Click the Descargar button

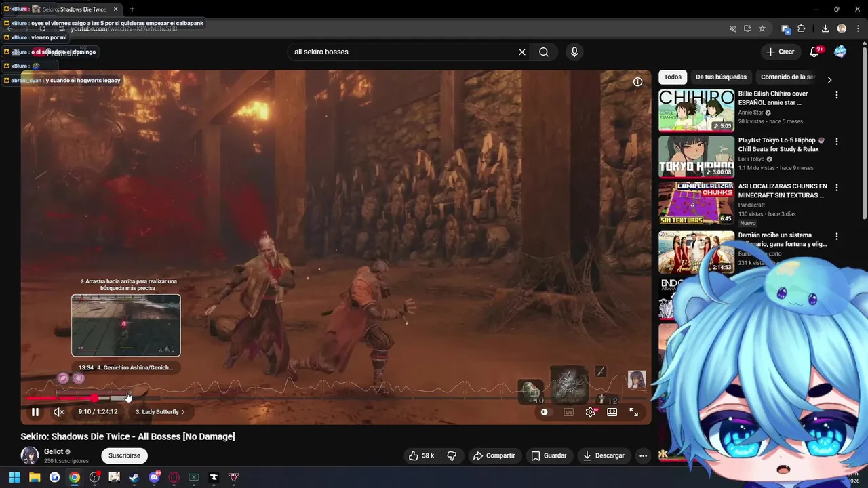604,455
